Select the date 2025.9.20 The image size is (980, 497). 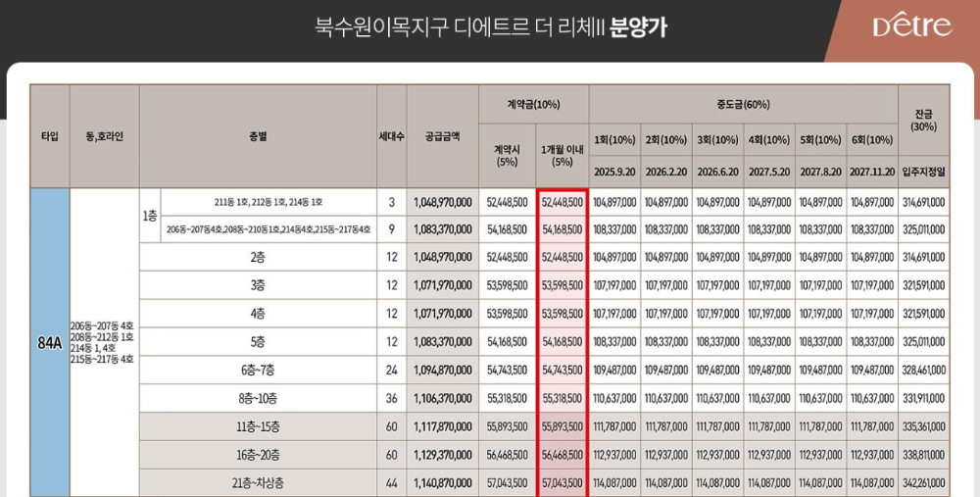[x=614, y=172]
